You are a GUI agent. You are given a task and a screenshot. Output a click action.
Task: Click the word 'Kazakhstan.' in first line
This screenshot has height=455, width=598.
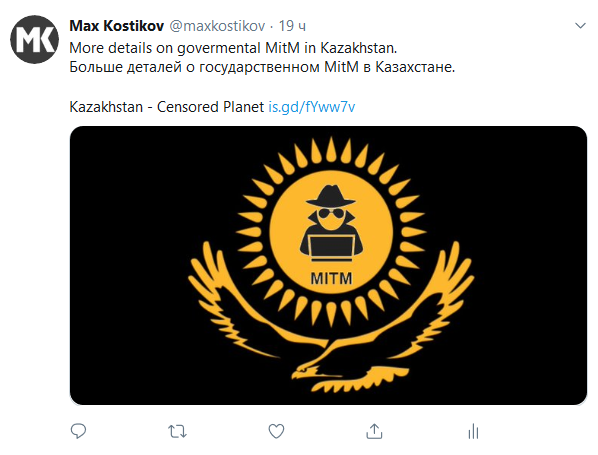tap(358, 48)
